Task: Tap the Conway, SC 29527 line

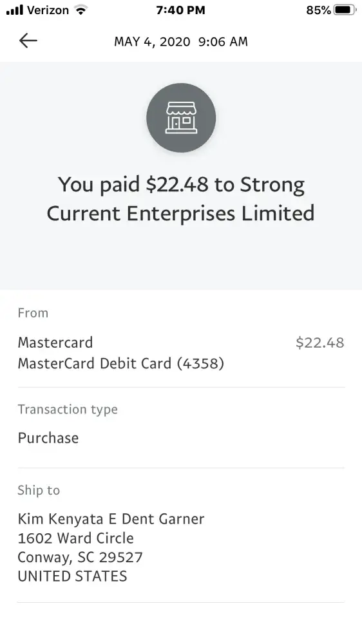Action: 80,557
